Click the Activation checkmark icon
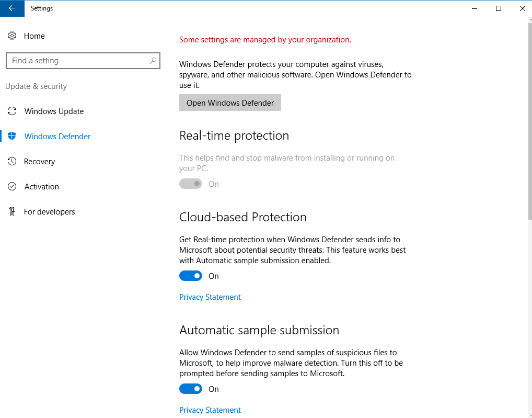Image resolution: width=532 pixels, height=418 pixels. click(x=12, y=186)
